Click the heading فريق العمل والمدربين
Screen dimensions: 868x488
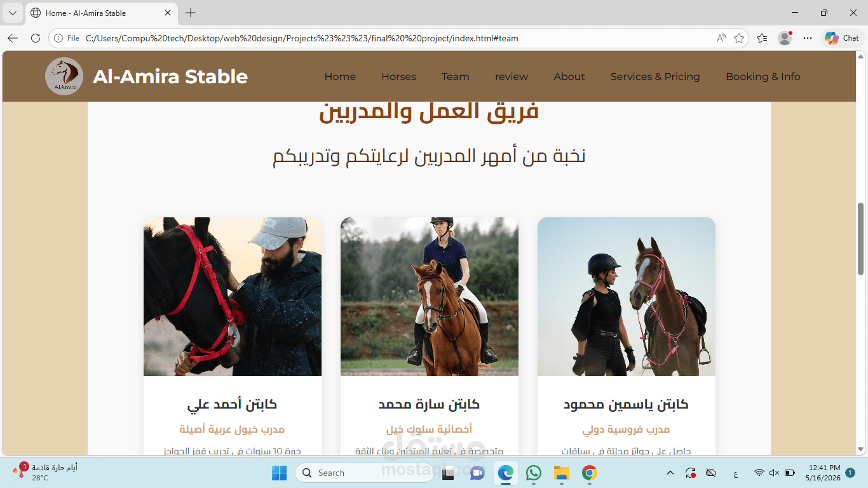[x=429, y=112]
